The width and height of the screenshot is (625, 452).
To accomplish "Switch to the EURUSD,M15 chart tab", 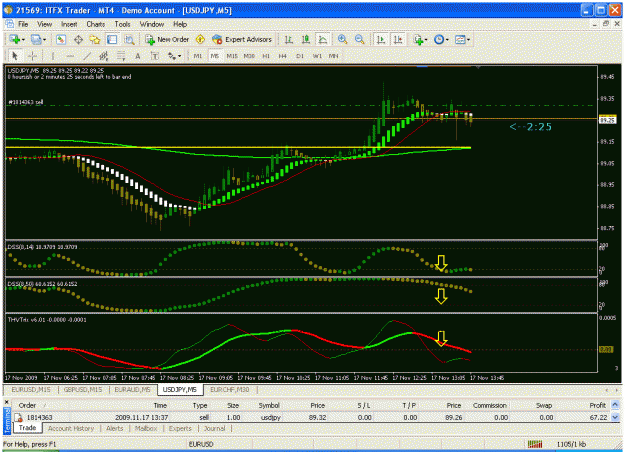I will 31,389.
